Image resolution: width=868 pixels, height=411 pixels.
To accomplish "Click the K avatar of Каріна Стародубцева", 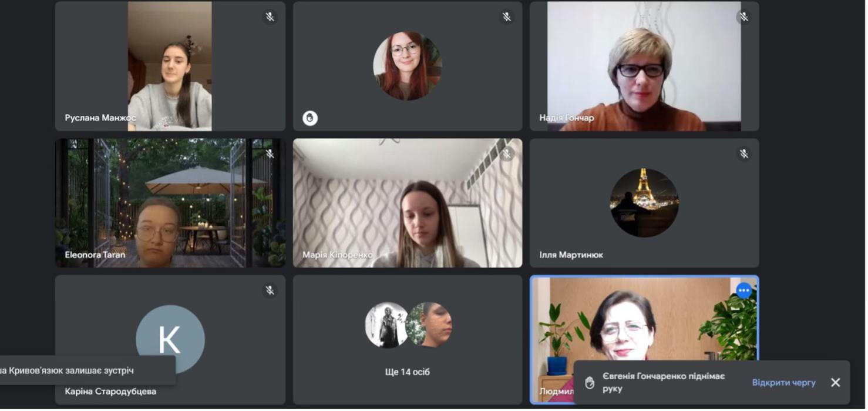I will point(170,339).
